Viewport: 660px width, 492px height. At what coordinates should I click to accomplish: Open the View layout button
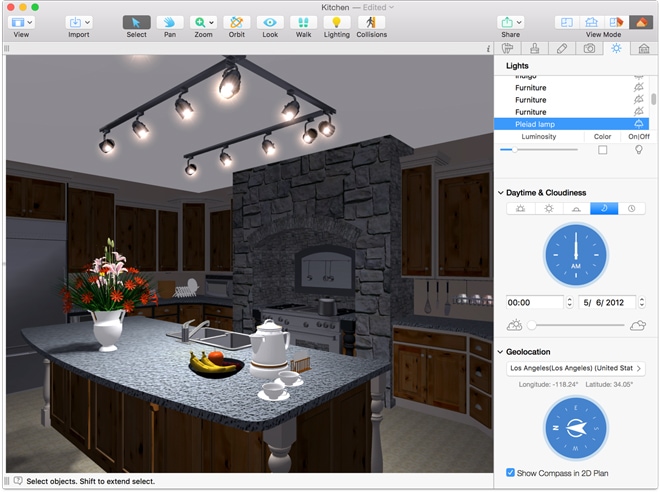[18, 22]
